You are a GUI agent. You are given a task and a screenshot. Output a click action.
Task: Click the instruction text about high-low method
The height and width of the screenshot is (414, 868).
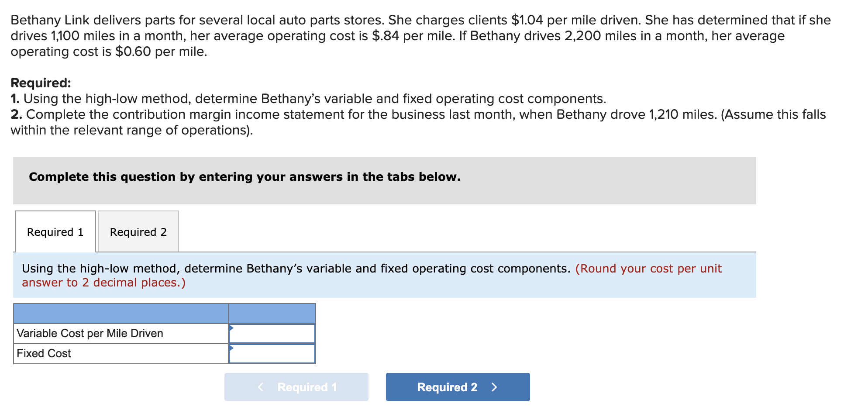coord(297,268)
